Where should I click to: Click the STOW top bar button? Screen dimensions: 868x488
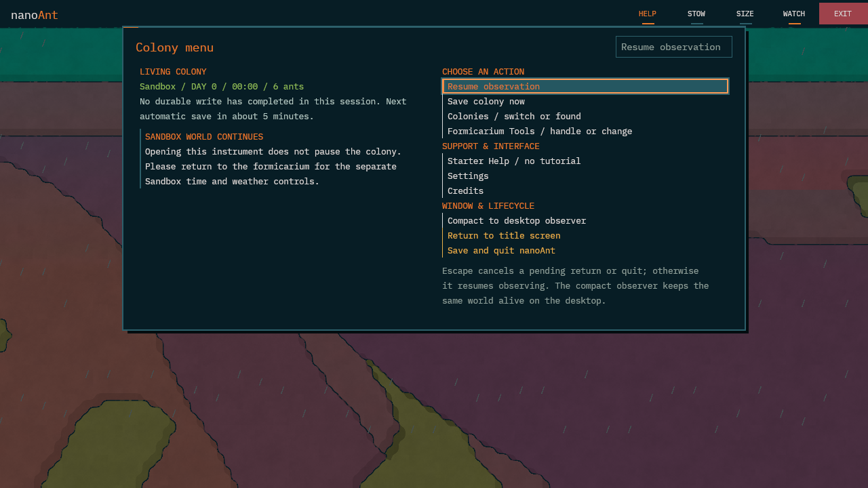(x=696, y=14)
